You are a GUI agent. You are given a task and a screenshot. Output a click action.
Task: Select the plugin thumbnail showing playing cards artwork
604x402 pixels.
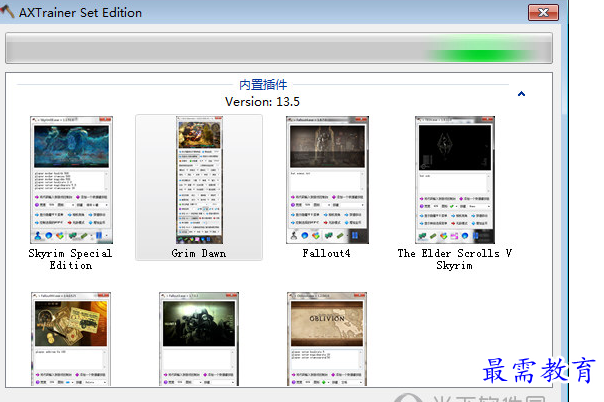(x=71, y=339)
